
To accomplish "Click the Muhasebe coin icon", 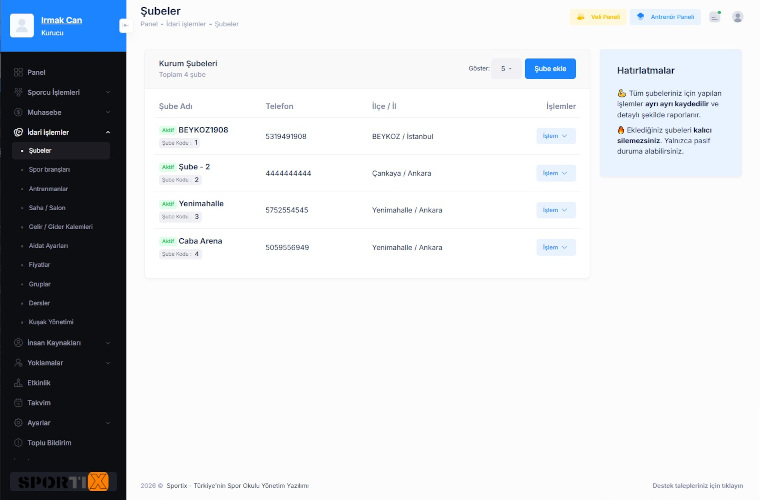I will [x=18, y=112].
